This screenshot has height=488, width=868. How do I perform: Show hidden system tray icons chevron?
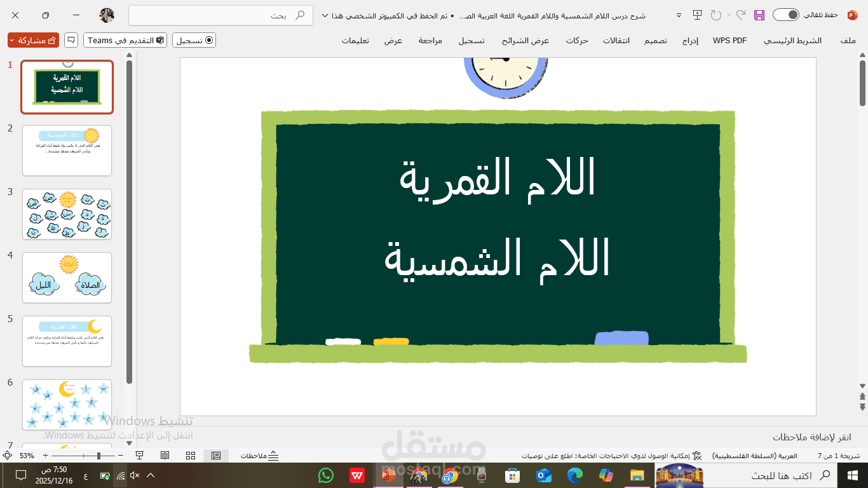(151, 475)
